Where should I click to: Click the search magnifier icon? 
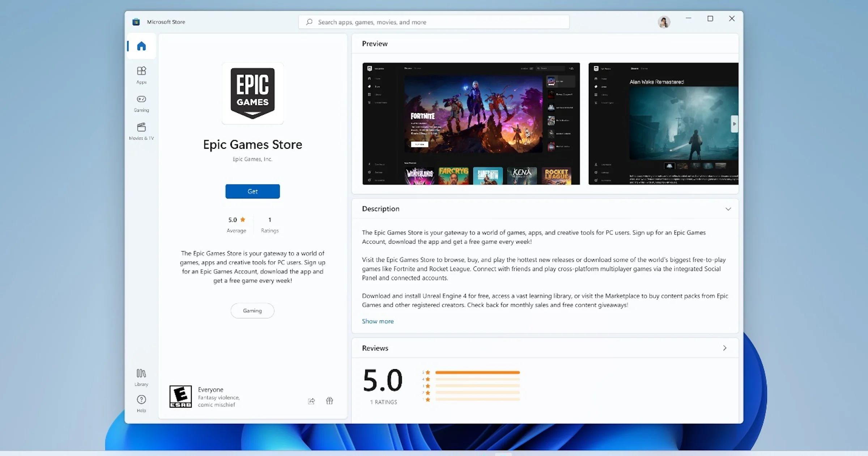pyautogui.click(x=309, y=22)
